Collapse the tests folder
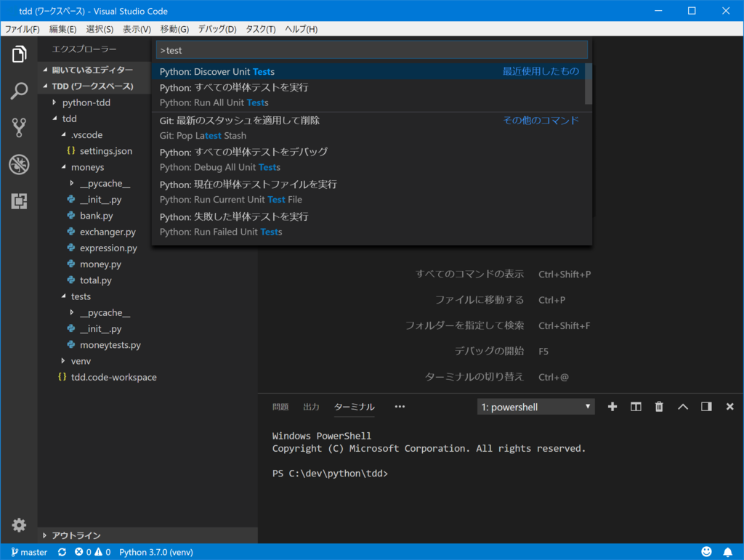This screenshot has width=744, height=560. click(81, 296)
